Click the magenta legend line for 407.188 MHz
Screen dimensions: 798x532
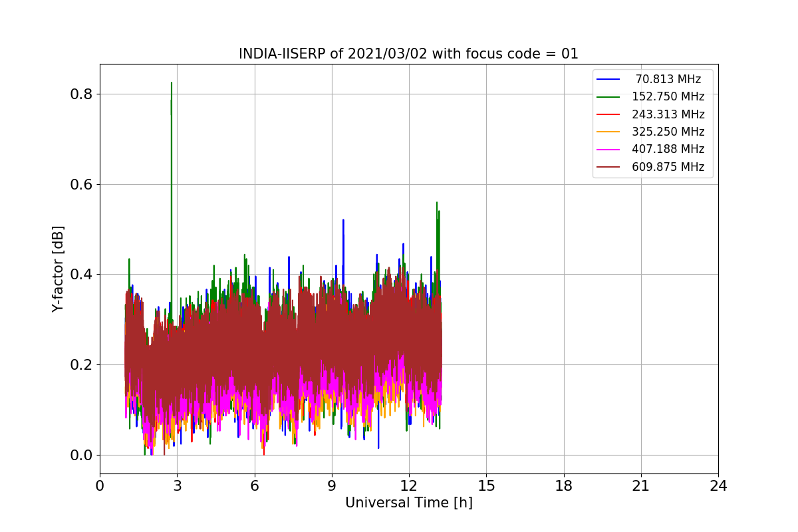609,150
